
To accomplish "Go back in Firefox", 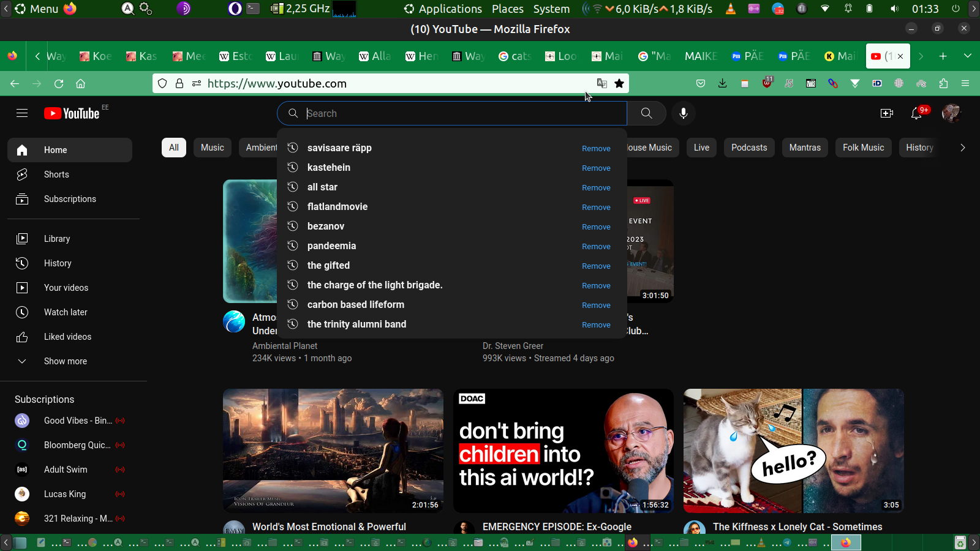I will coord(15,84).
